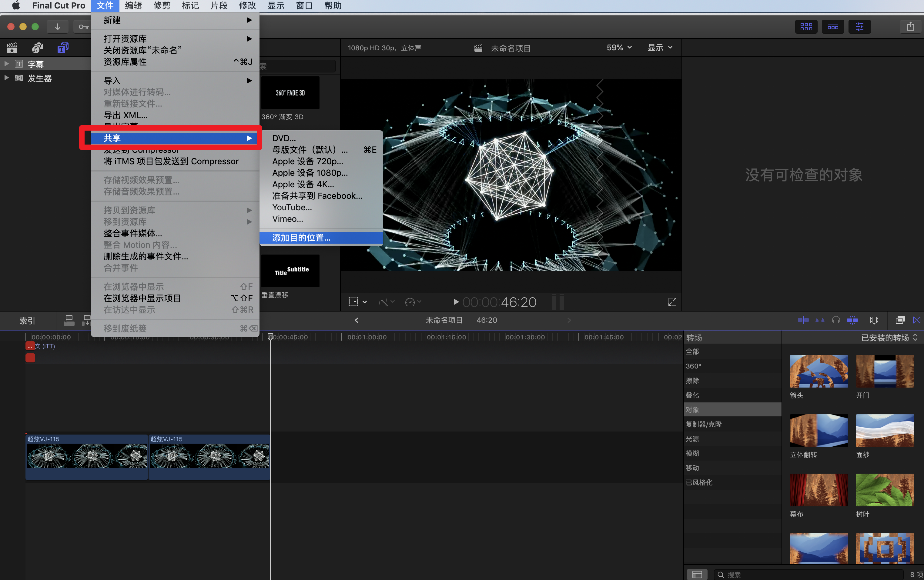Open the 索引 timeline index
Screen dimensions: 924x580
[27, 320]
